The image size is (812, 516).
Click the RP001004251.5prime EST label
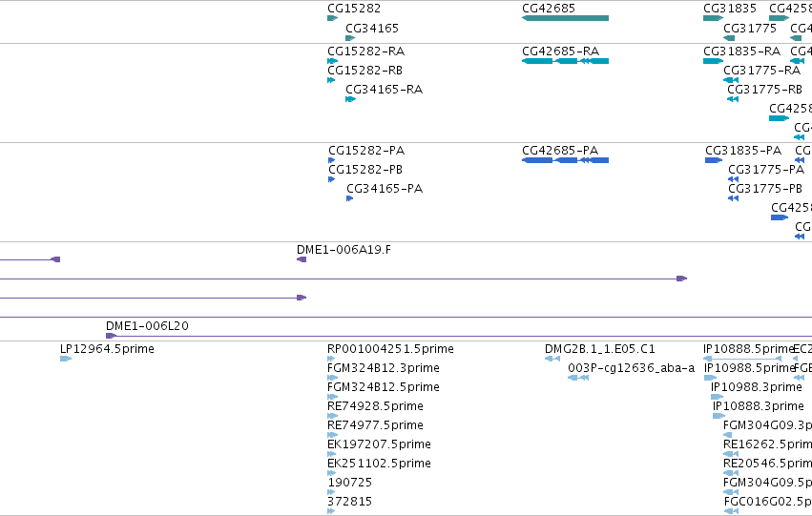point(390,349)
